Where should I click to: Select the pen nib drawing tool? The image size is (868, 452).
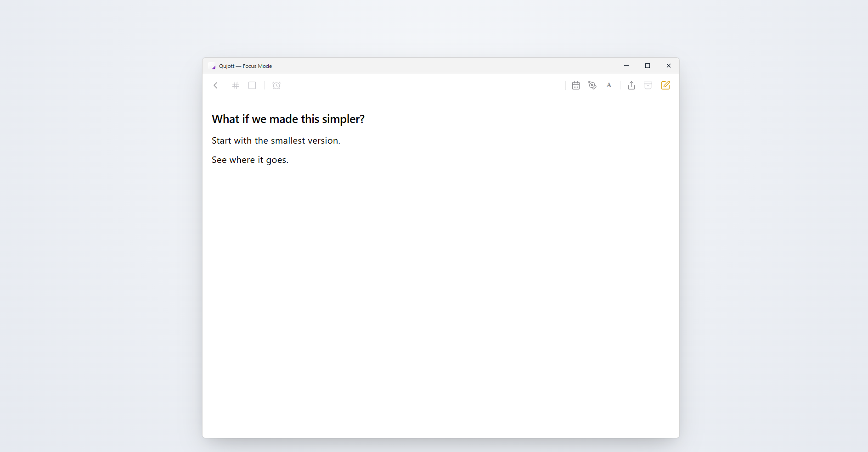tap(592, 85)
